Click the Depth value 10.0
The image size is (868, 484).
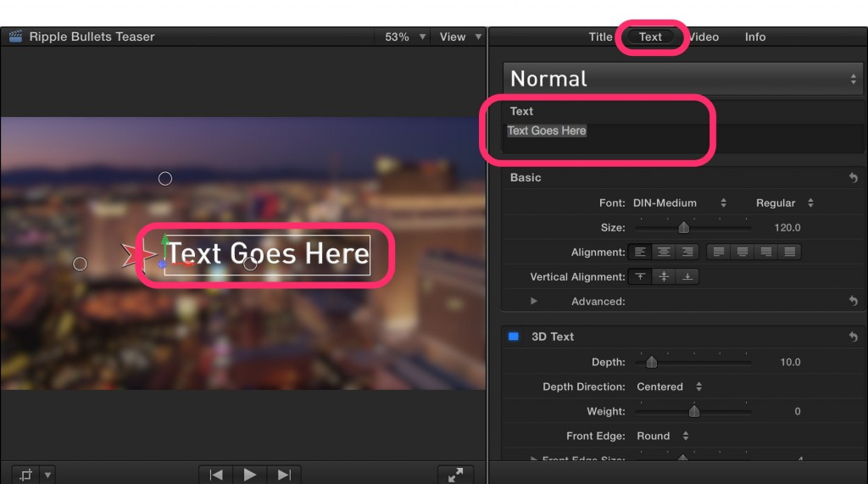pos(790,362)
